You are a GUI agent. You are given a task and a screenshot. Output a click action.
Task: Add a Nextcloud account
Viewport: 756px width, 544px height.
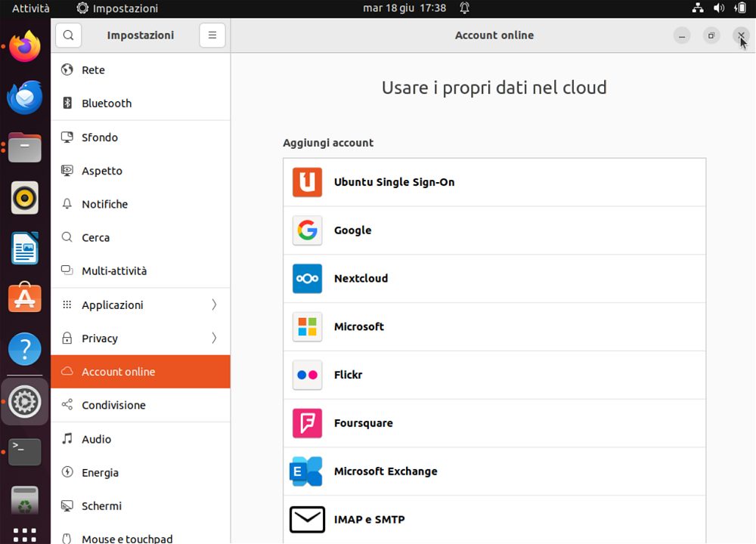(x=494, y=279)
